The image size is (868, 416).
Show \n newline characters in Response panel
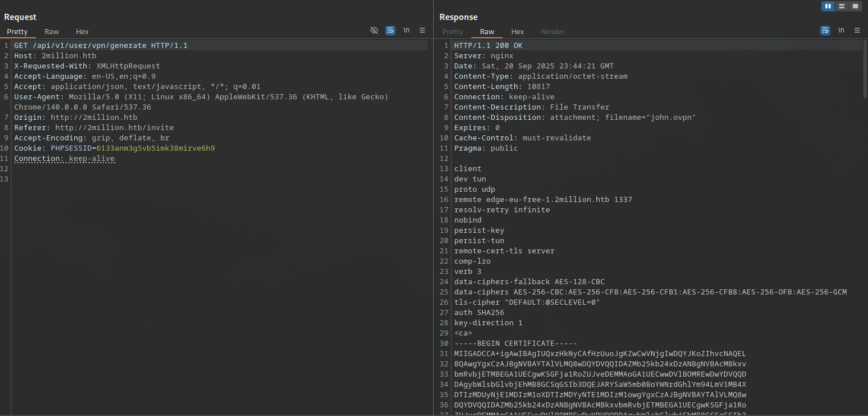click(841, 30)
